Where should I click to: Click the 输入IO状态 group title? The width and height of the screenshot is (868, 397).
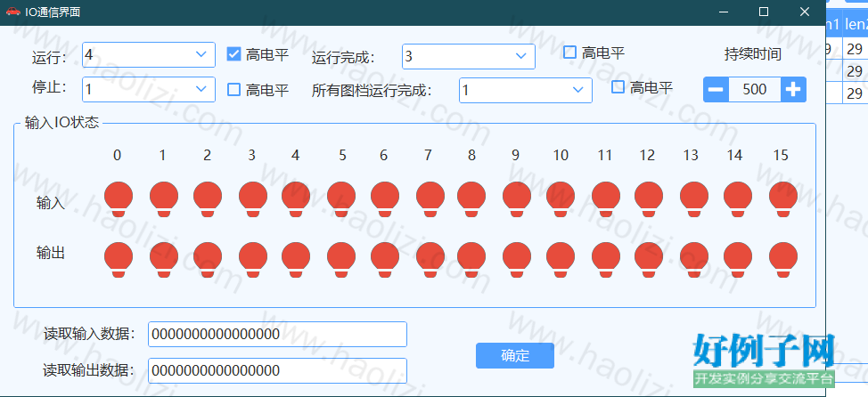(62, 123)
